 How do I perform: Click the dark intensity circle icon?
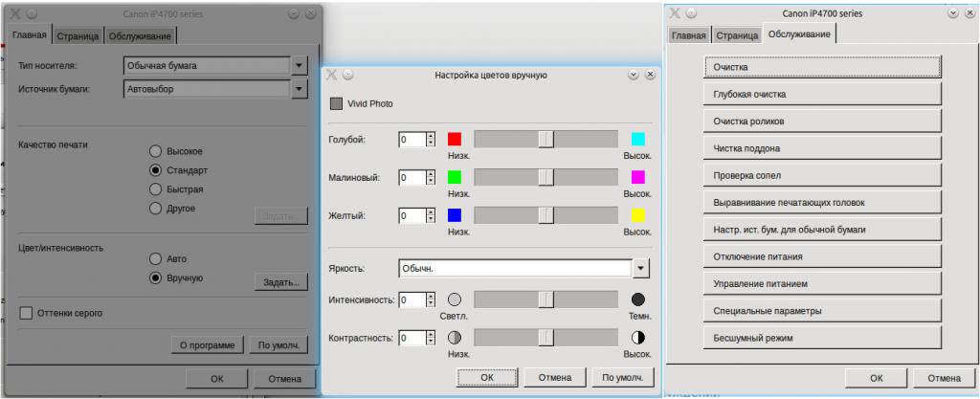(x=637, y=299)
